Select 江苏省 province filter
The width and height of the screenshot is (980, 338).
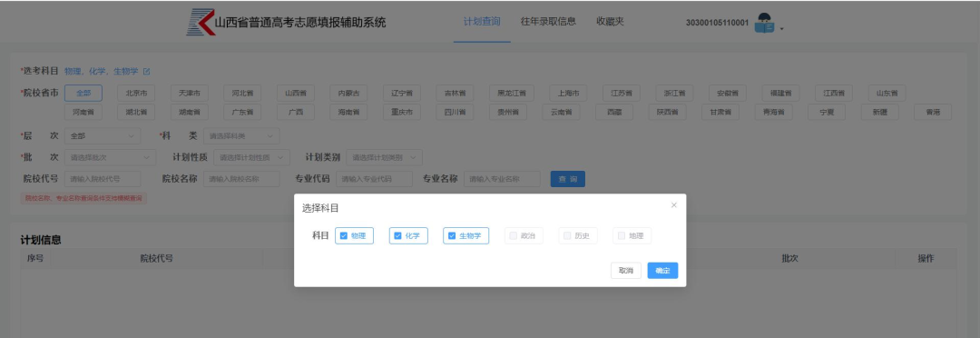[x=622, y=94]
